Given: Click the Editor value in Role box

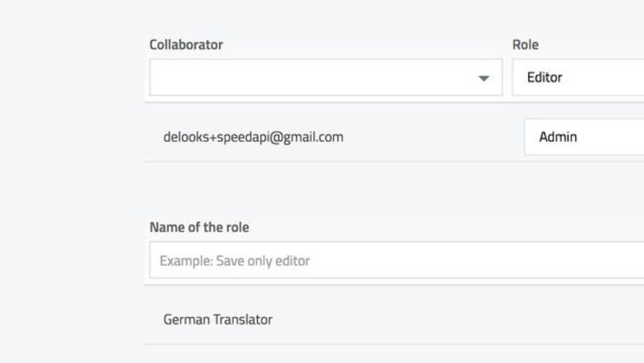Looking at the screenshot, I should pos(546,78).
